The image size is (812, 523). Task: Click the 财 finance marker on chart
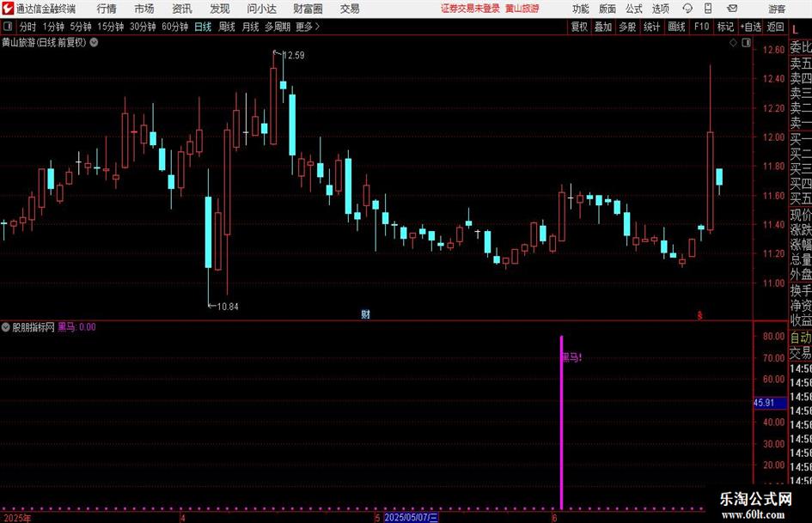pos(365,314)
